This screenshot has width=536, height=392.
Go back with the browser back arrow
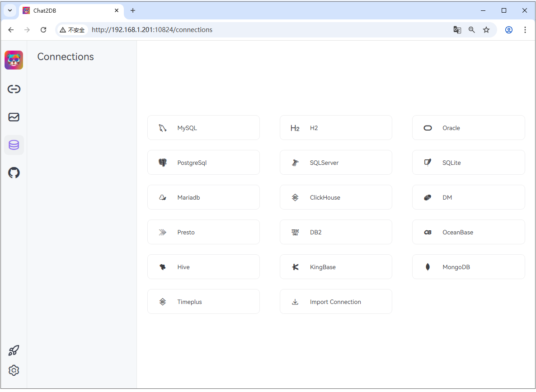click(x=11, y=30)
